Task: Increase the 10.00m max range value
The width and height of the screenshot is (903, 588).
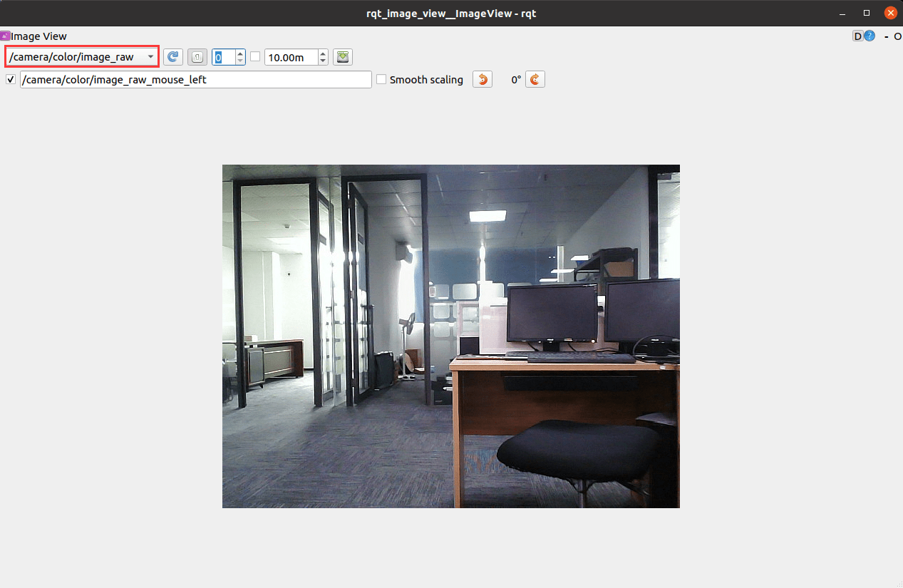Action: (x=324, y=53)
